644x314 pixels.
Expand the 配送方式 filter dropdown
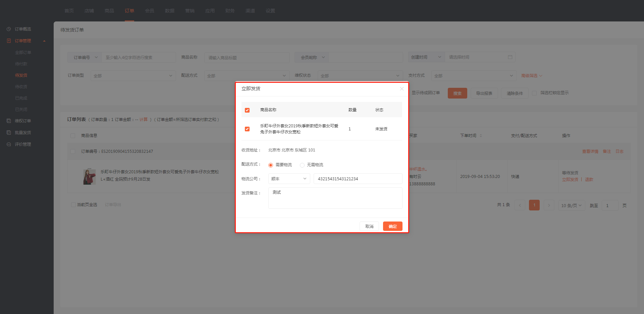(x=247, y=76)
